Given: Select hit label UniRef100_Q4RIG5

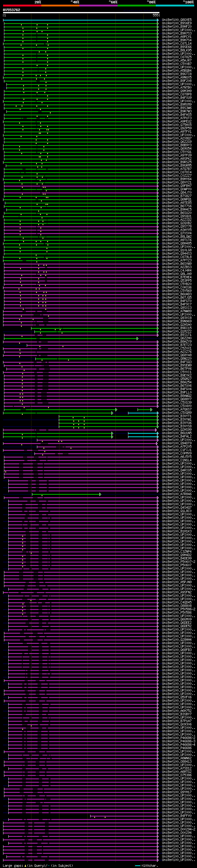Looking at the screenshot, I should point(177,470).
